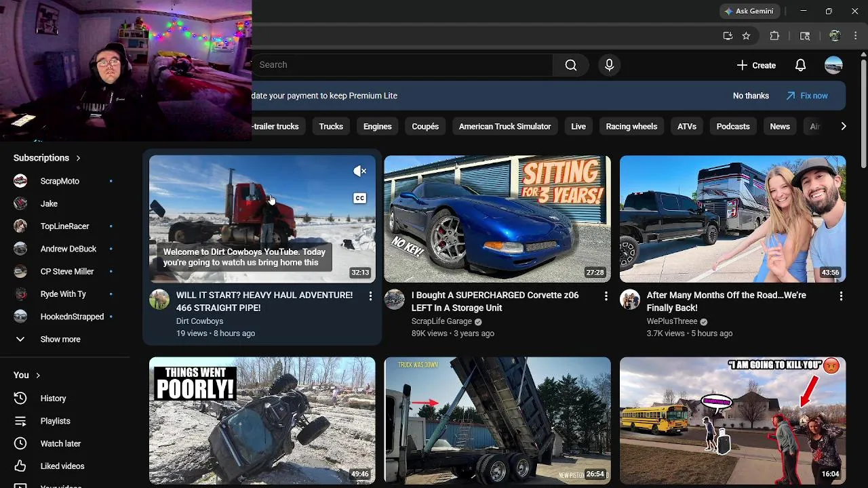Open WILL IT START video title

tap(264, 302)
